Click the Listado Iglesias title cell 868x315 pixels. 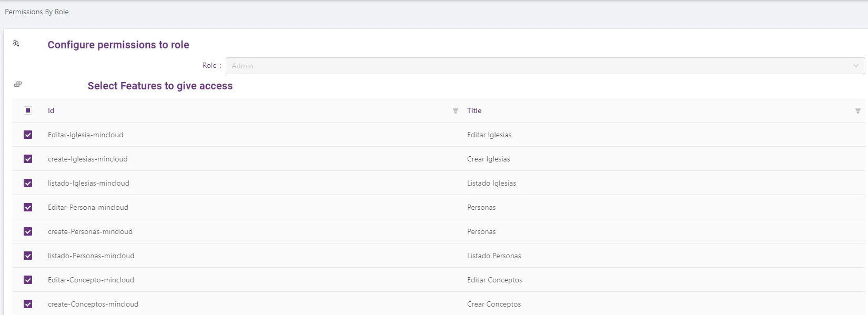click(x=491, y=183)
